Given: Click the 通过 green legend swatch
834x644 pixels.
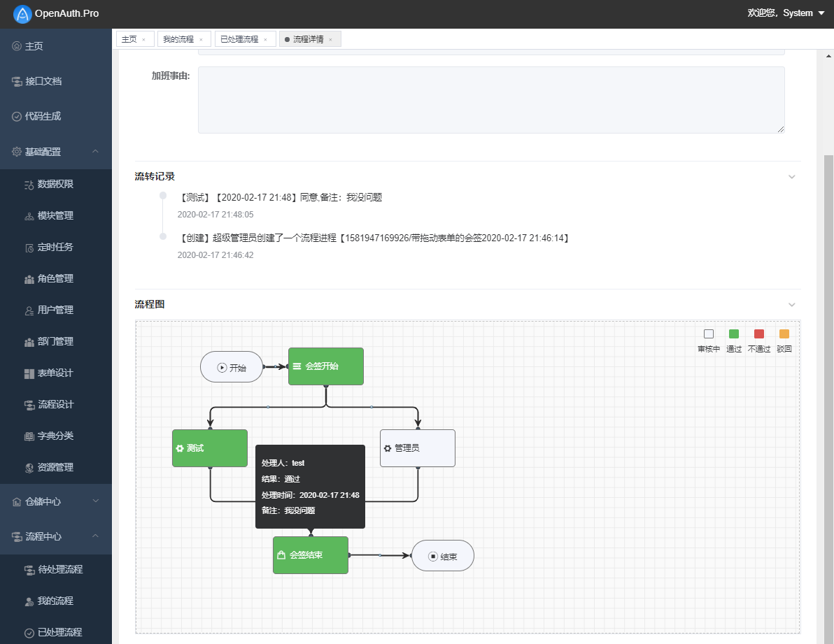Looking at the screenshot, I should (x=733, y=334).
